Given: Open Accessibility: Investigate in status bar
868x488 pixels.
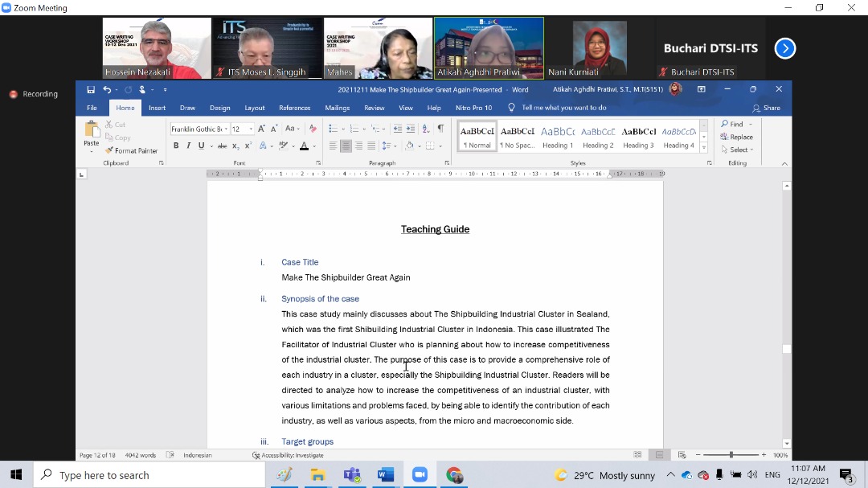Looking at the screenshot, I should click(288, 455).
